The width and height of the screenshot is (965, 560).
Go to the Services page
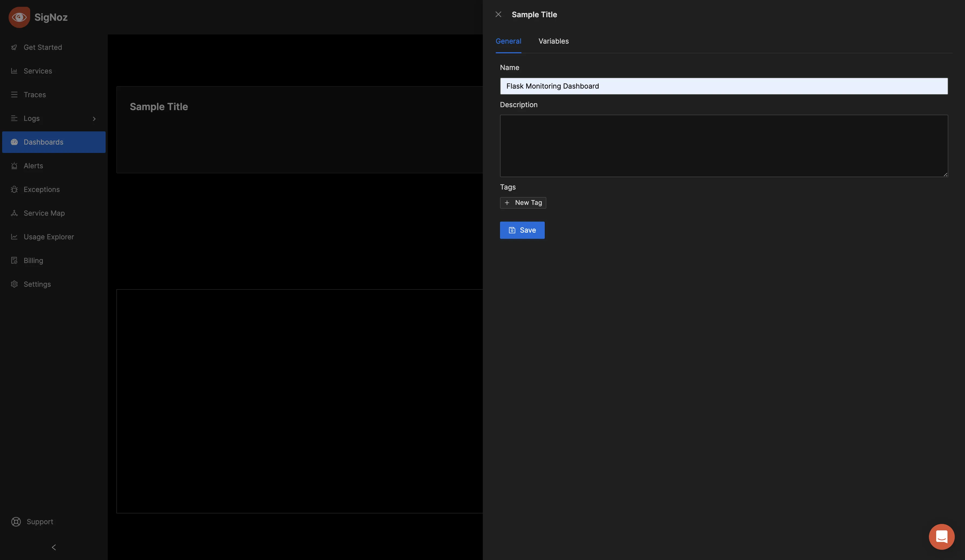54,71
